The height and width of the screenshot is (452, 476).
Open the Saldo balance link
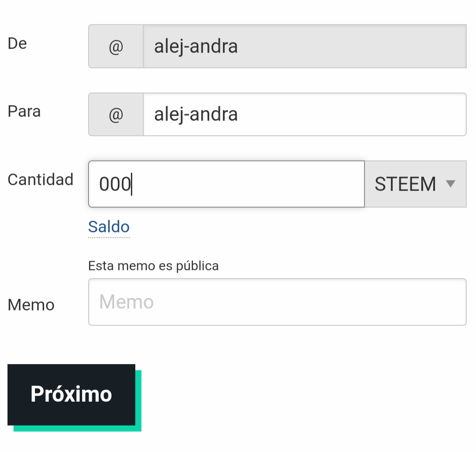(109, 227)
